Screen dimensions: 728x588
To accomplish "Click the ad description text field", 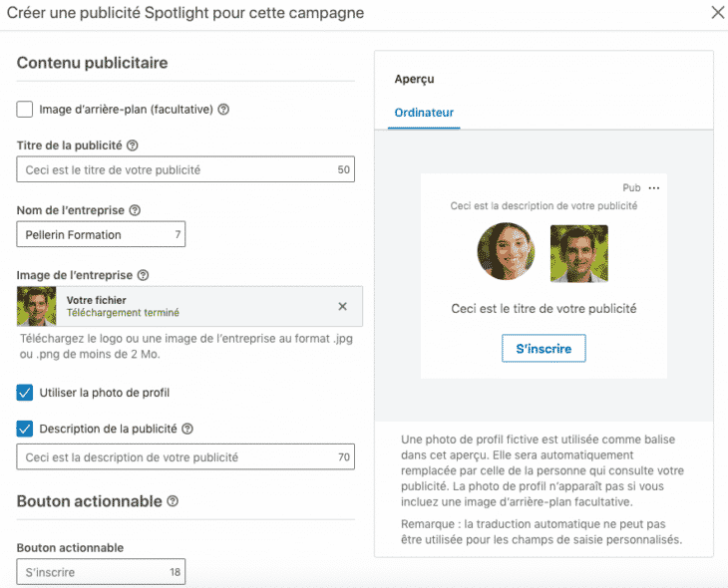I will [x=175, y=457].
